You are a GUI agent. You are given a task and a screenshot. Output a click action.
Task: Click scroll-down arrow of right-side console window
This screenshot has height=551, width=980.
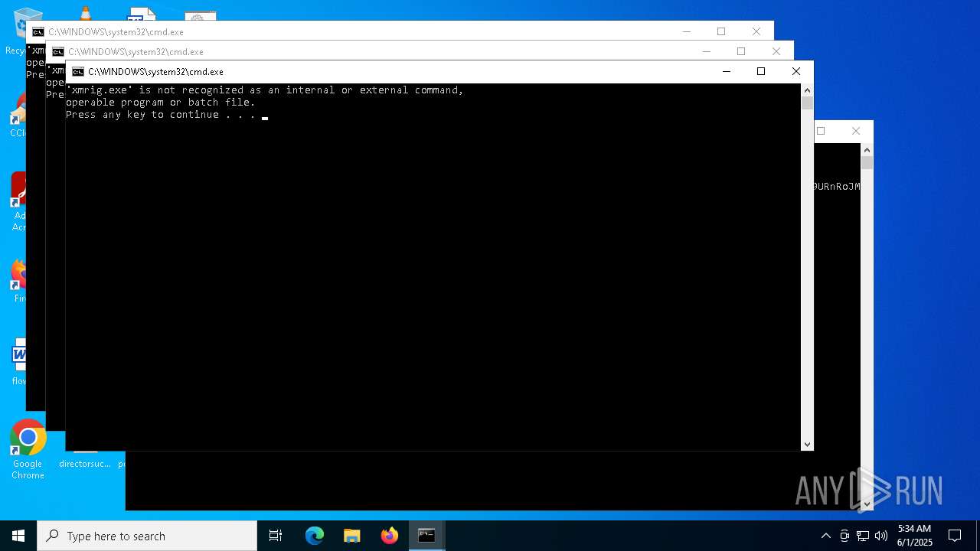point(867,504)
